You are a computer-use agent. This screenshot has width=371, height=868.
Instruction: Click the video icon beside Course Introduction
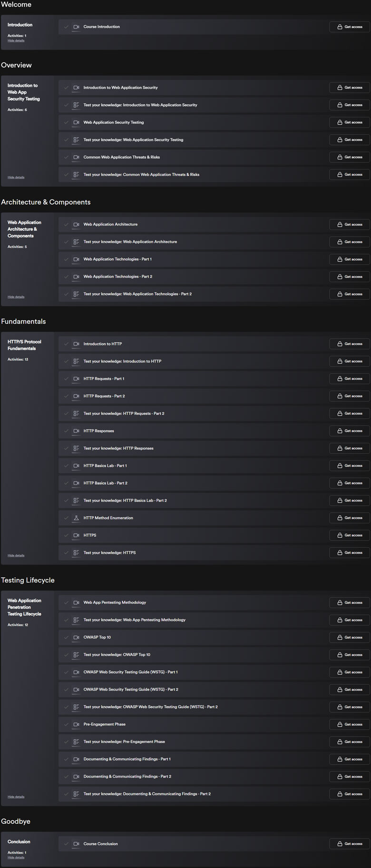(76, 27)
